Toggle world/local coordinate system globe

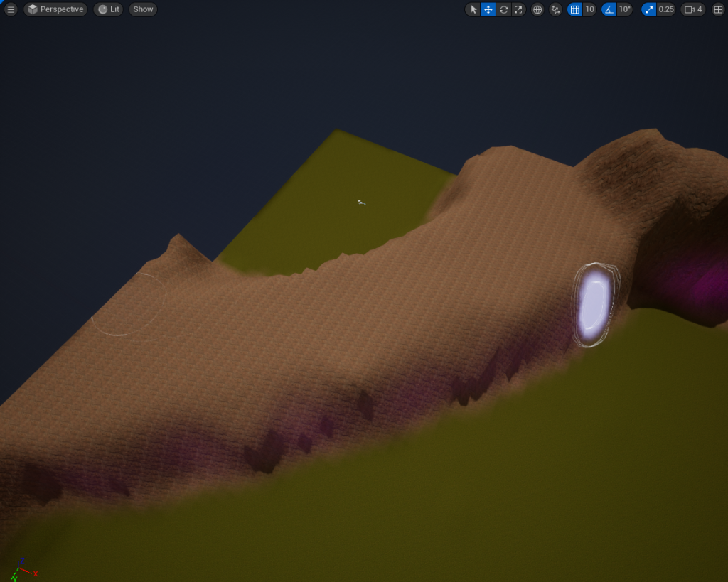537,9
